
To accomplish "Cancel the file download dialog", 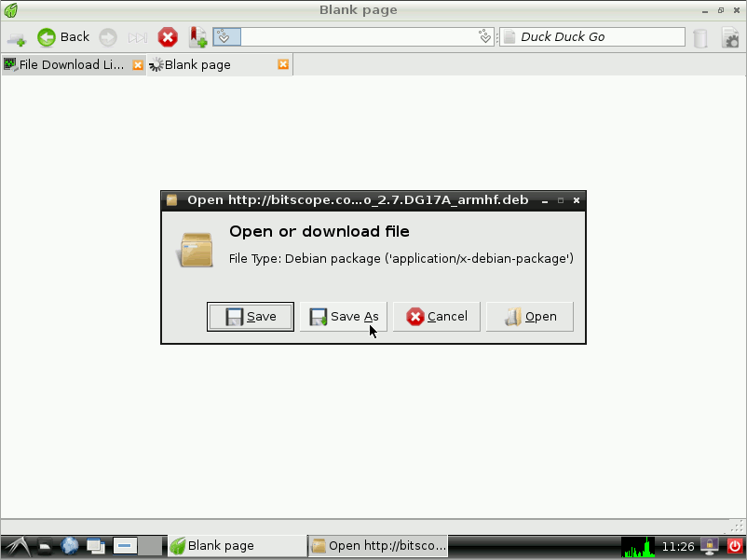I will tap(436, 317).
